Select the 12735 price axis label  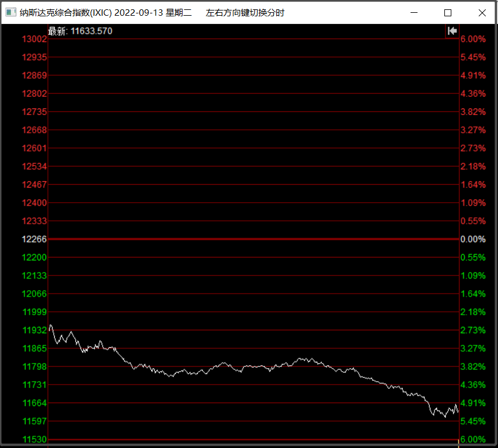[x=34, y=112]
